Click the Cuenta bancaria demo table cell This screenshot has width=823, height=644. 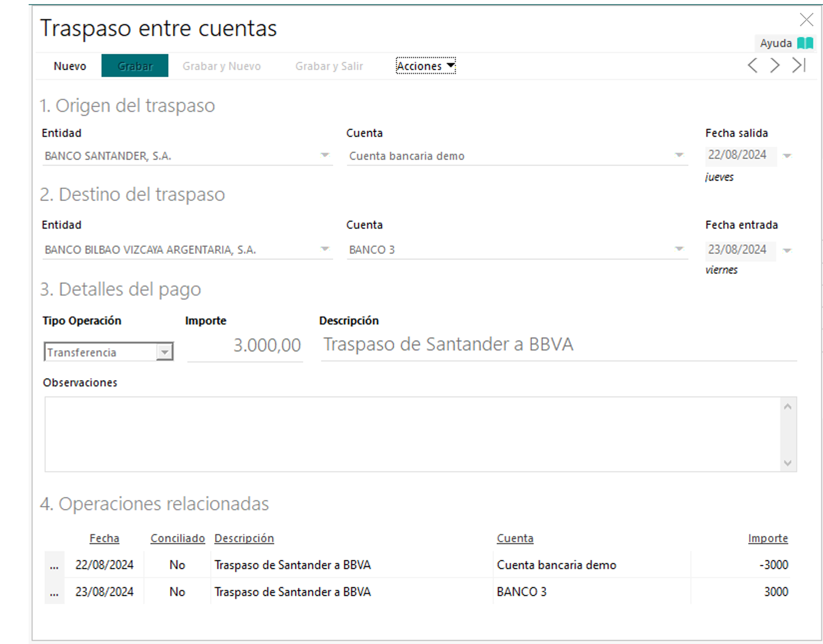592,565
